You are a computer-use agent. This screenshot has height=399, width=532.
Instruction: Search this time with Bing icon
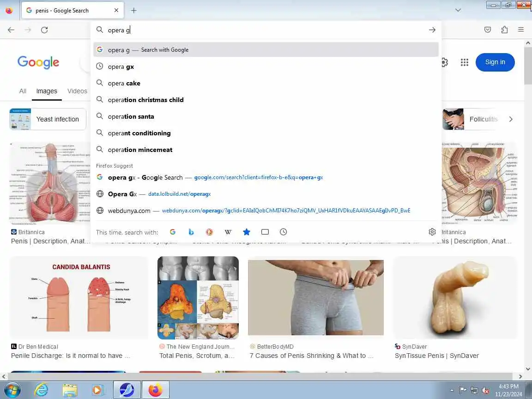pos(191,232)
